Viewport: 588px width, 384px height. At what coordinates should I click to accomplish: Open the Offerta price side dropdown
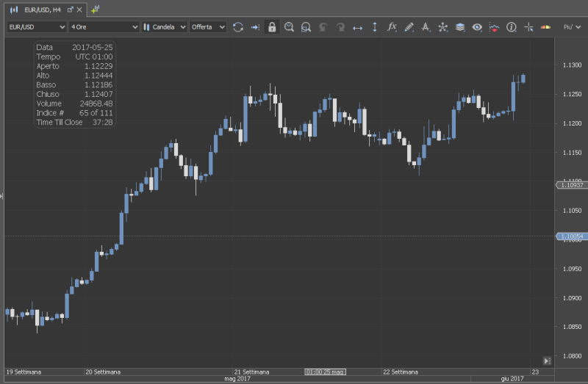[x=207, y=27]
